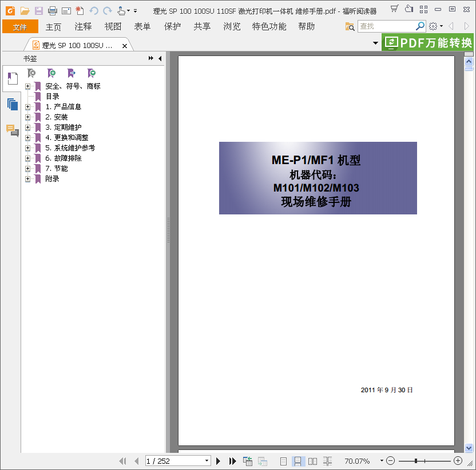
Task: Expand 2. 安装 bookmark node
Action: [x=27, y=117]
